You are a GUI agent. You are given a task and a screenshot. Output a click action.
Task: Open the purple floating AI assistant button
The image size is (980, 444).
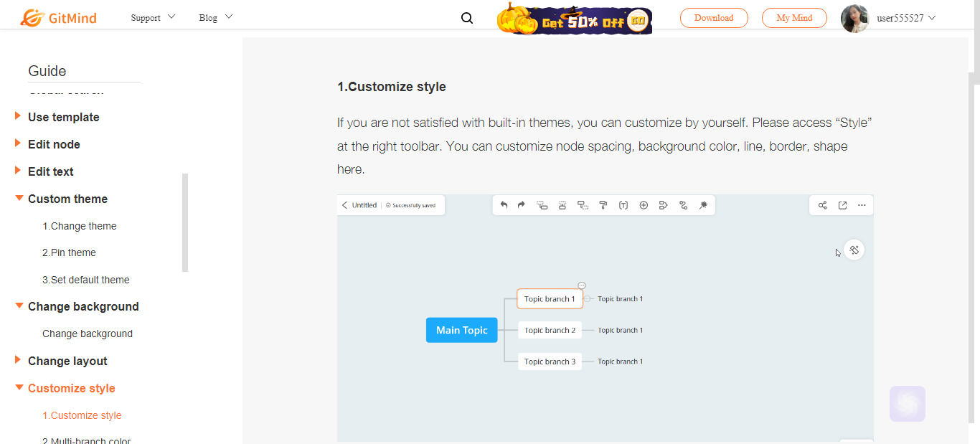[x=908, y=404]
